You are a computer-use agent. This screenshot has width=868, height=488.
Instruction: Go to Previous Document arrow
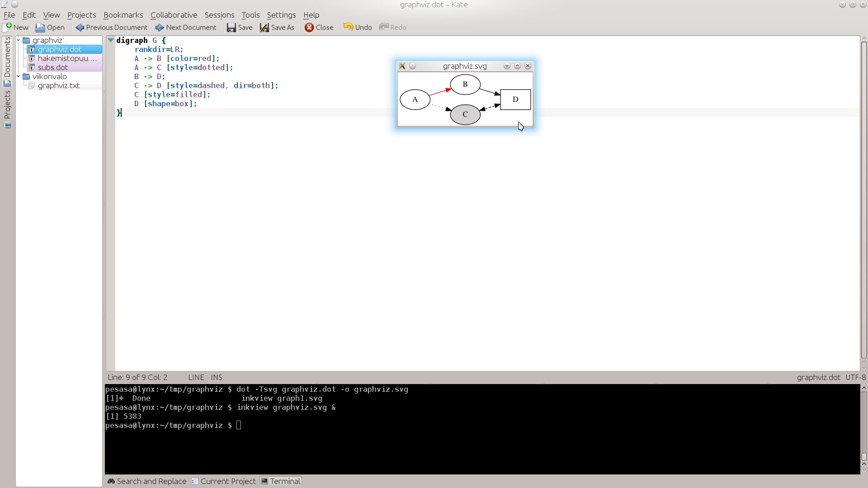click(80, 28)
